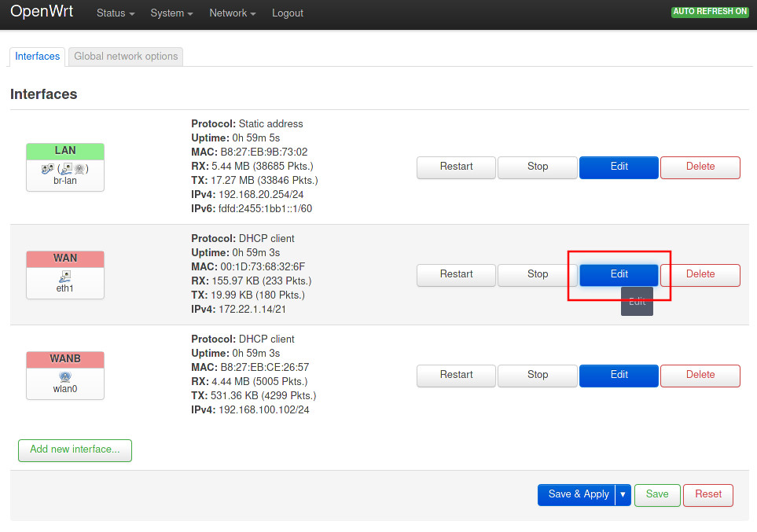757x532 pixels.
Task: Switch to Global network options tab
Action: coord(126,57)
